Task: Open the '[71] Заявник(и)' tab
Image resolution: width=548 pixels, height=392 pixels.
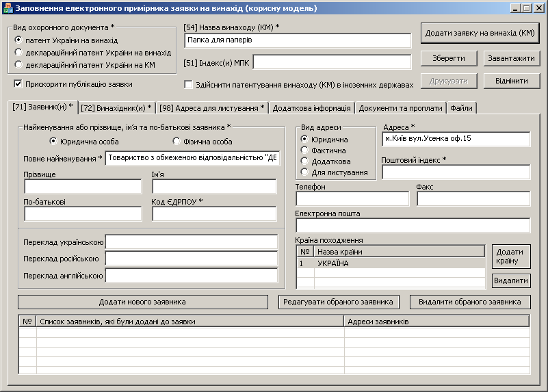Action: (x=42, y=107)
